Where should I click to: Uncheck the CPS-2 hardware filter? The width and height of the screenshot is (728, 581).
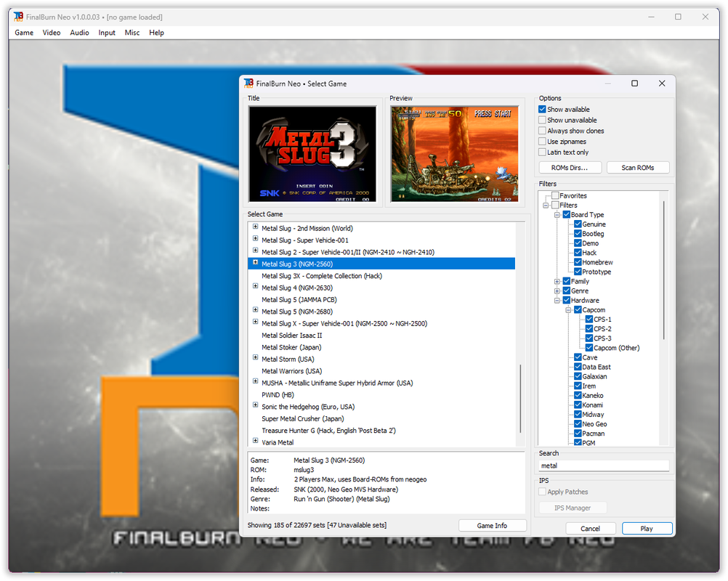point(589,329)
